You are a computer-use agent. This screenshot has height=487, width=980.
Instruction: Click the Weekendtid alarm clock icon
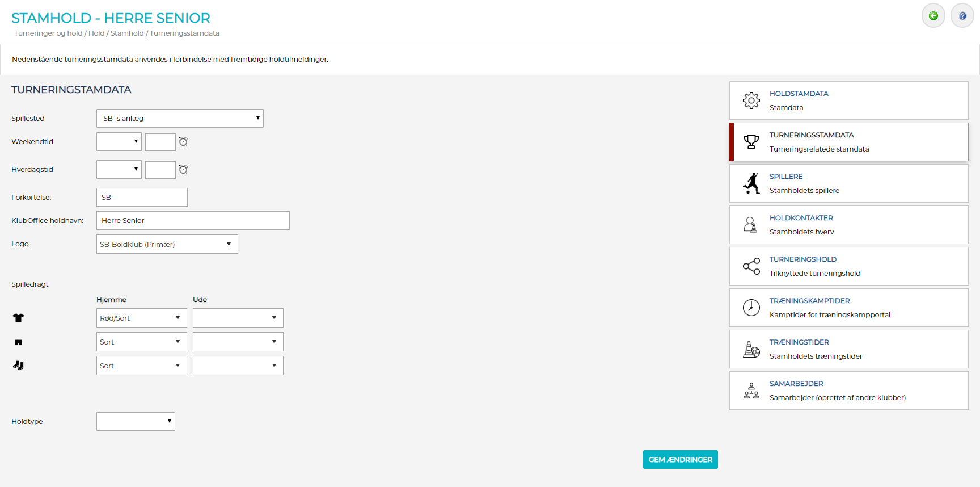pos(183,142)
